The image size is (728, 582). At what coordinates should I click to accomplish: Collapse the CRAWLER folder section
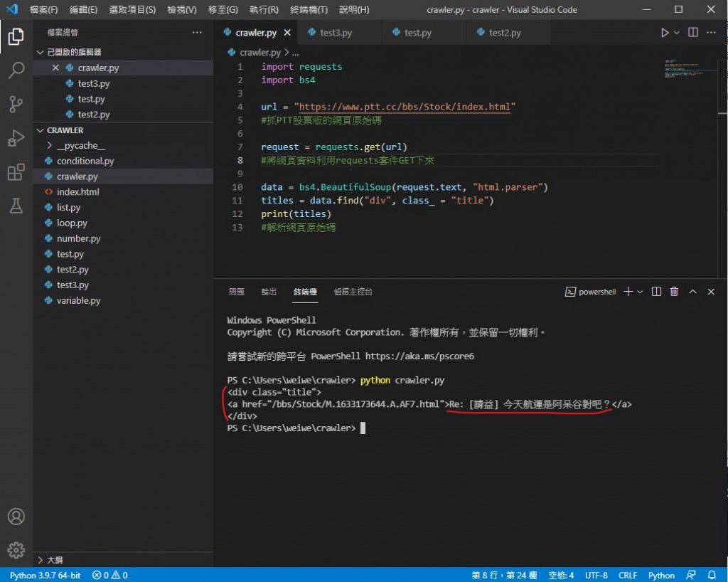pyautogui.click(x=40, y=130)
